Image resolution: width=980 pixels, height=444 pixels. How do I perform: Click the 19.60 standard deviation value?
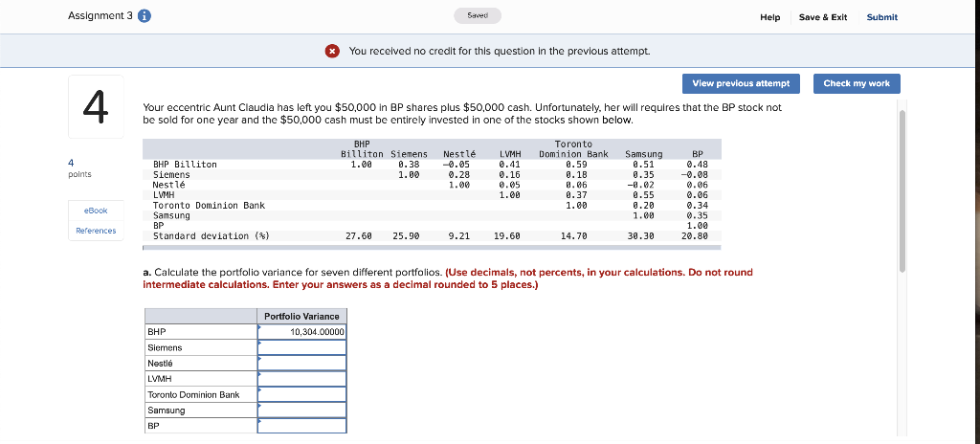[x=507, y=236]
